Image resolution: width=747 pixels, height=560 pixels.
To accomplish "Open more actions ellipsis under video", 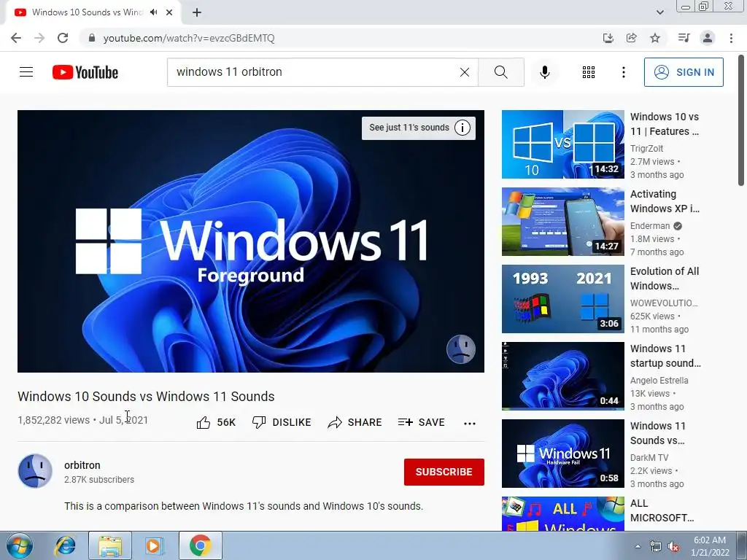I will pyautogui.click(x=470, y=423).
